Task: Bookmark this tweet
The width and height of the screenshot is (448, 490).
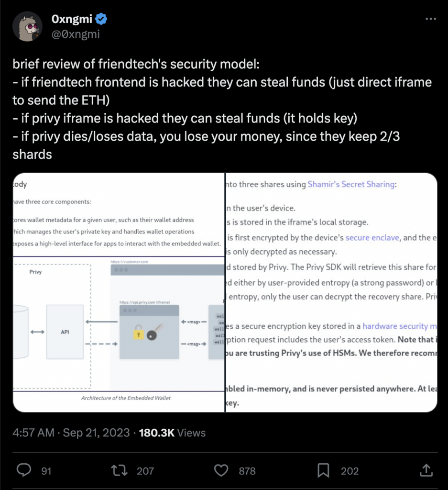Action: click(323, 470)
